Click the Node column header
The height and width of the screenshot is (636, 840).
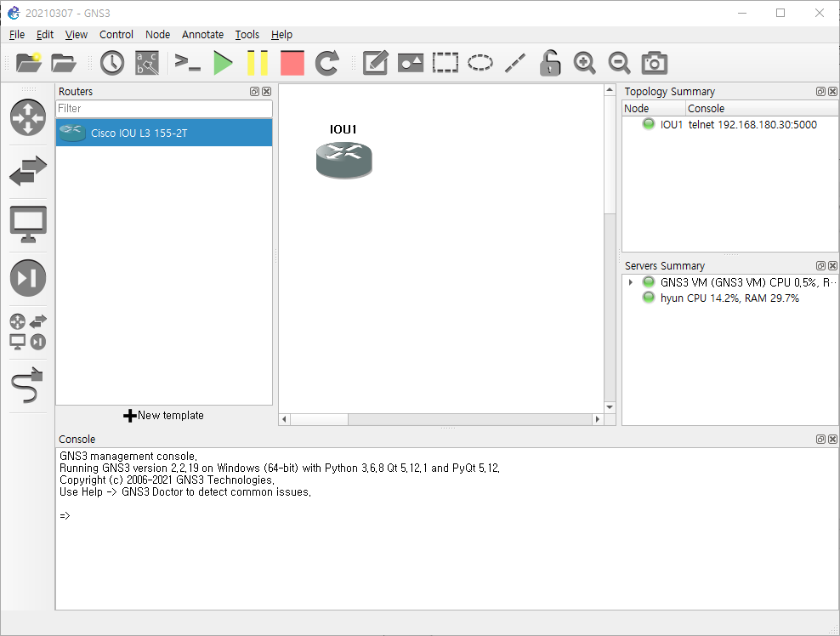[x=654, y=108]
